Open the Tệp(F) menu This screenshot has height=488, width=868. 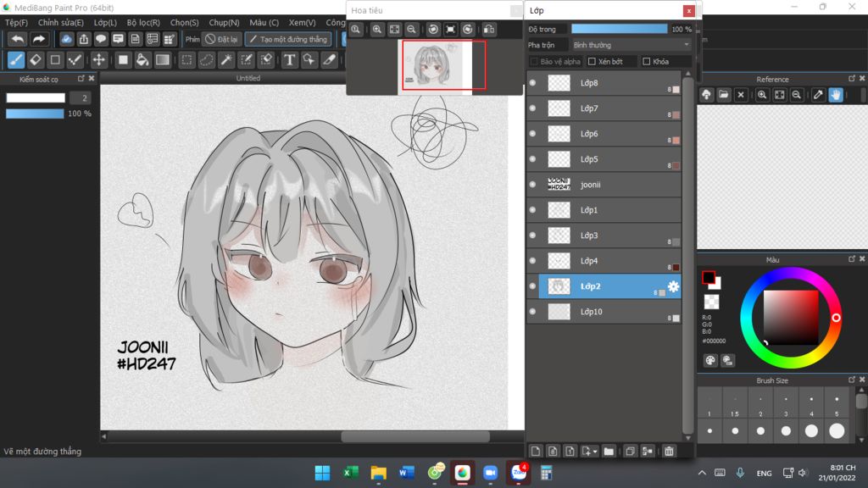pos(16,23)
